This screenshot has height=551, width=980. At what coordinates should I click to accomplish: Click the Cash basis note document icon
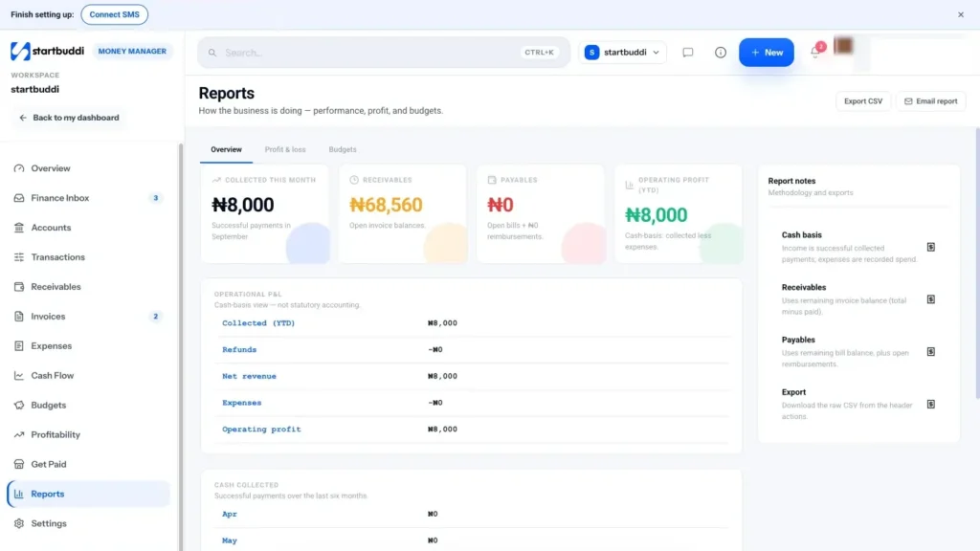(930, 248)
